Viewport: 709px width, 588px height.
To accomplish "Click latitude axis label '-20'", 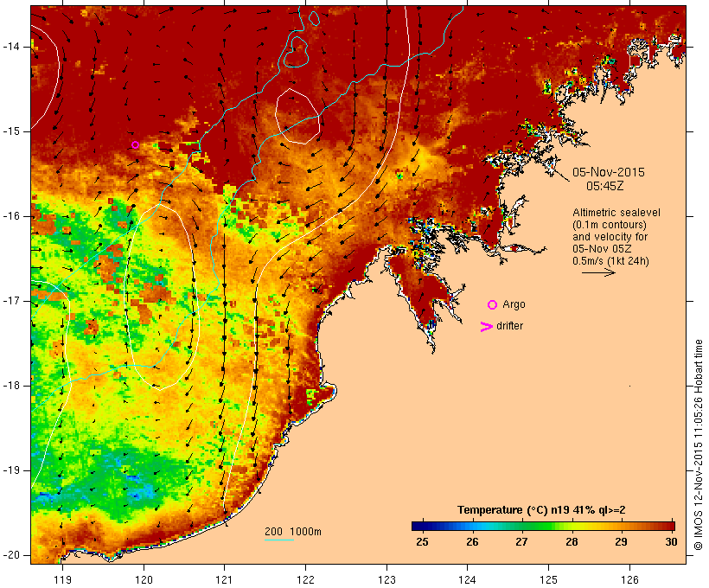I will coord(11,555).
